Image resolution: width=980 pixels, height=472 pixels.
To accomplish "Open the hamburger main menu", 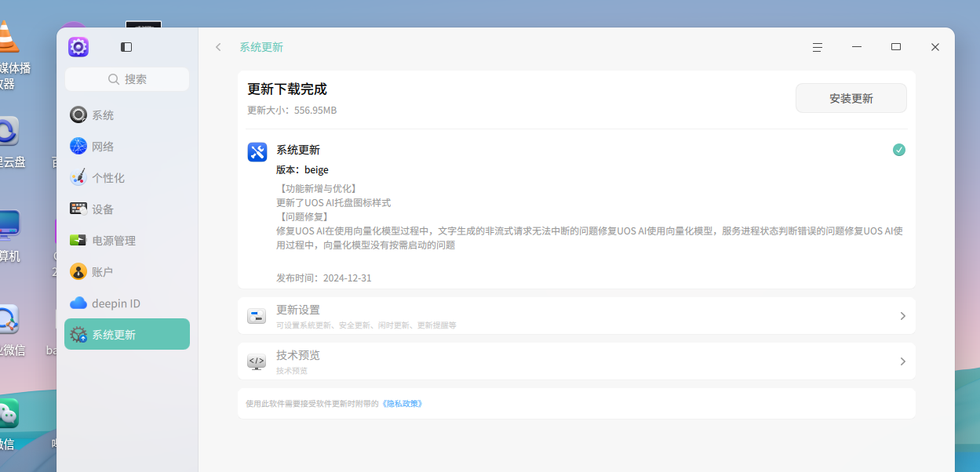I will 817,47.
